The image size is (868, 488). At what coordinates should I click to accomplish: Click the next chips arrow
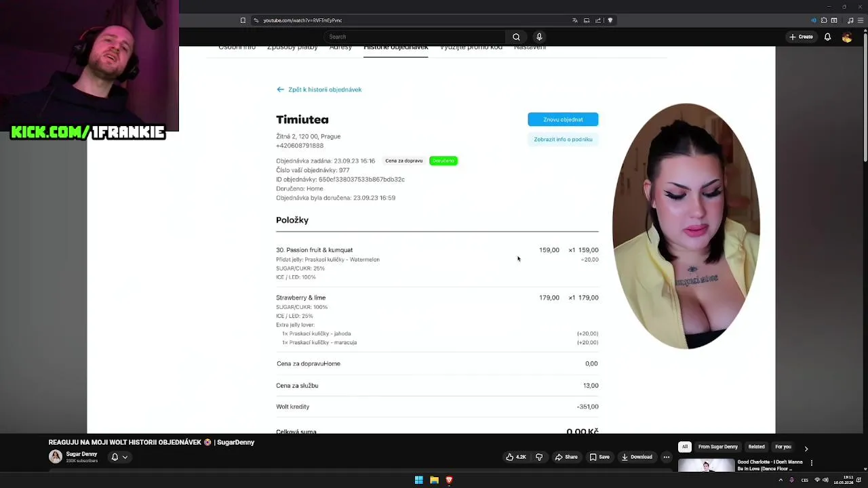click(x=806, y=448)
